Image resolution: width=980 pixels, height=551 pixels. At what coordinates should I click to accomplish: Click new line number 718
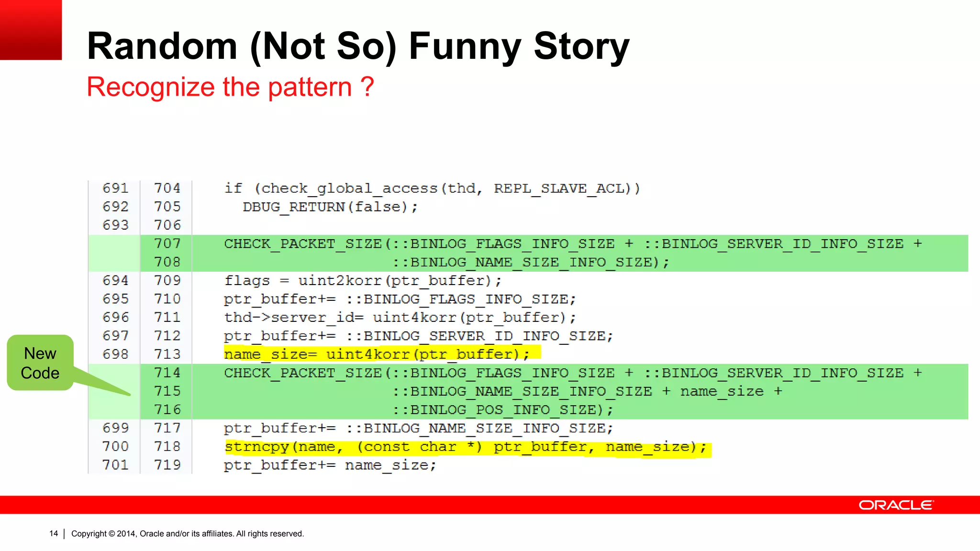167,447
